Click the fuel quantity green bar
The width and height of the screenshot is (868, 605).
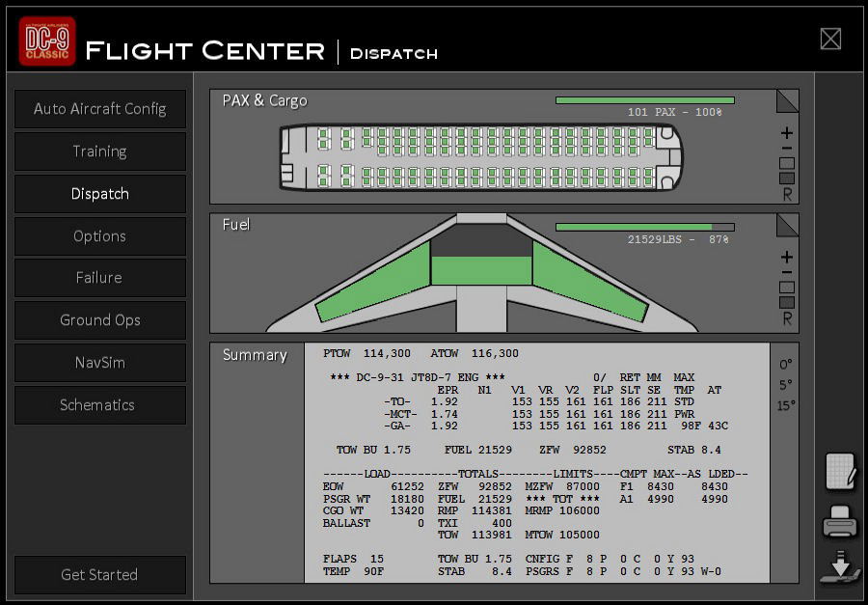(643, 228)
